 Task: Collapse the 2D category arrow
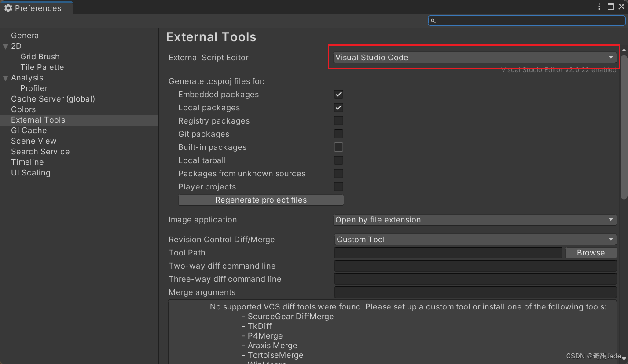coord(5,46)
